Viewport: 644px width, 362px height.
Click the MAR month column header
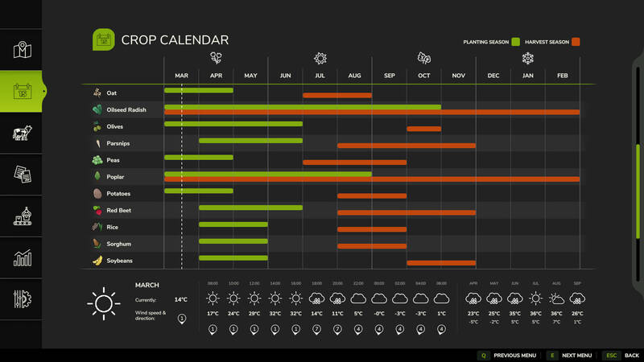coord(181,76)
